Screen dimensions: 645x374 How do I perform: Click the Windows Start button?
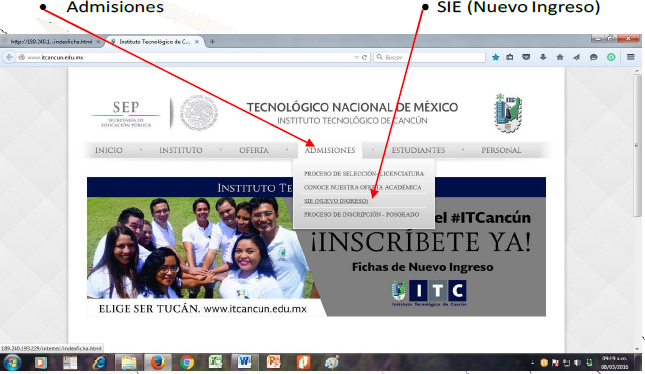pos(12,363)
